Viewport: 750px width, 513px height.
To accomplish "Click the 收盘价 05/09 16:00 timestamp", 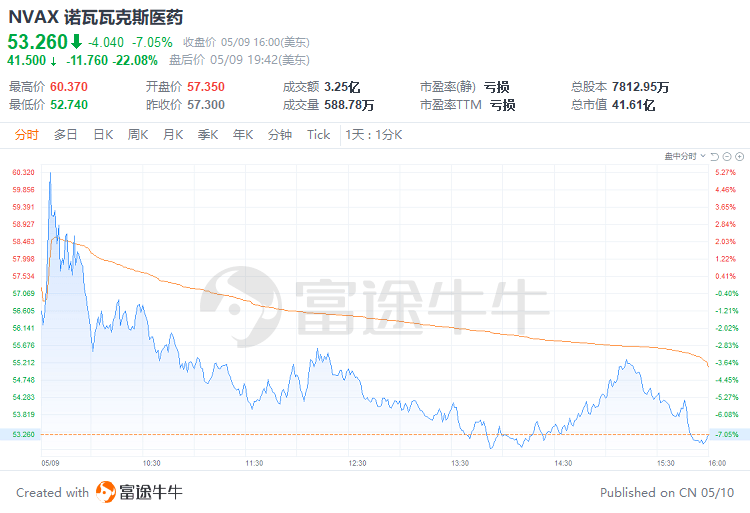I will [x=246, y=42].
